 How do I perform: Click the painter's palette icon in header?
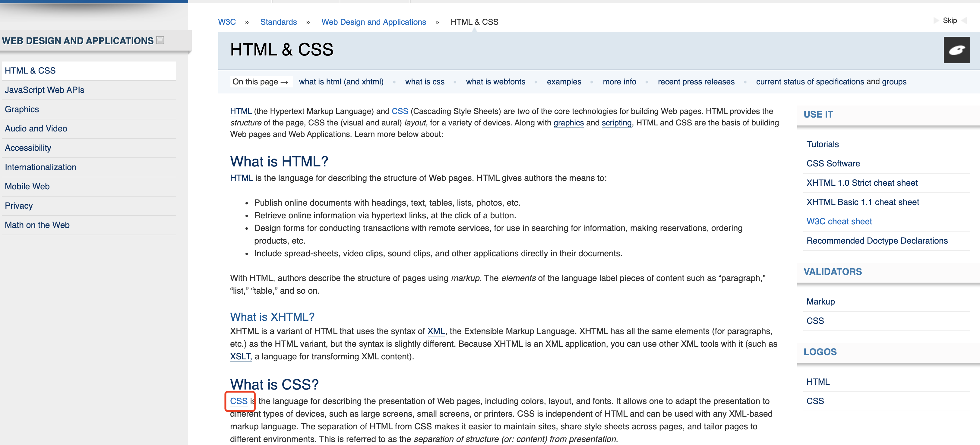956,50
